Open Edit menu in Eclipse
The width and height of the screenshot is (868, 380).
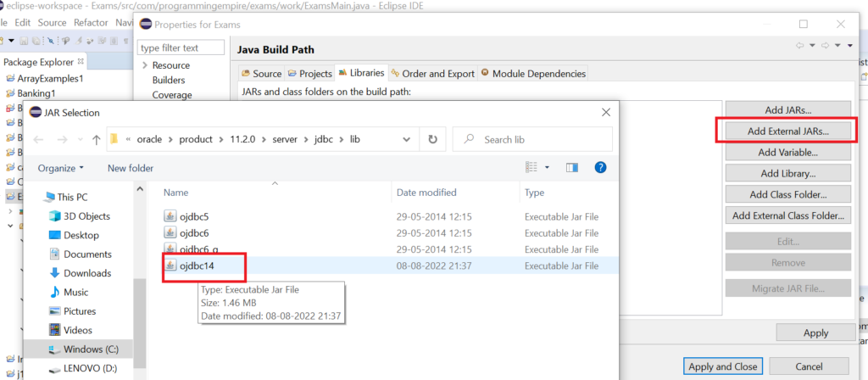(23, 23)
